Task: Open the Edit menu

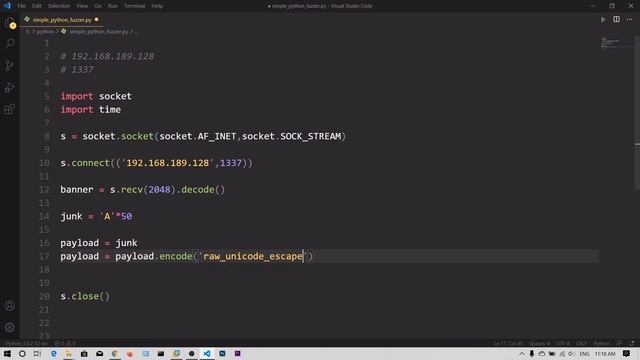Action: (x=37, y=6)
